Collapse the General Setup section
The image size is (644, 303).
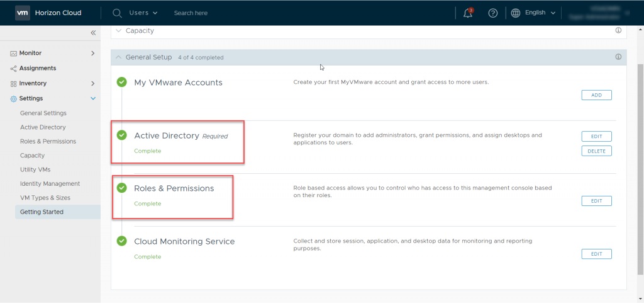119,57
